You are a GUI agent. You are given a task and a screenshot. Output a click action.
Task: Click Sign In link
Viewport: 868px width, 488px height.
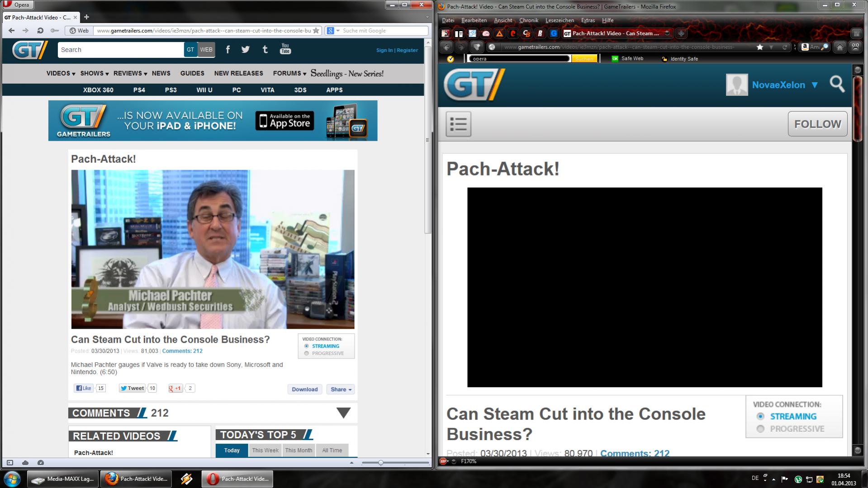(x=384, y=50)
